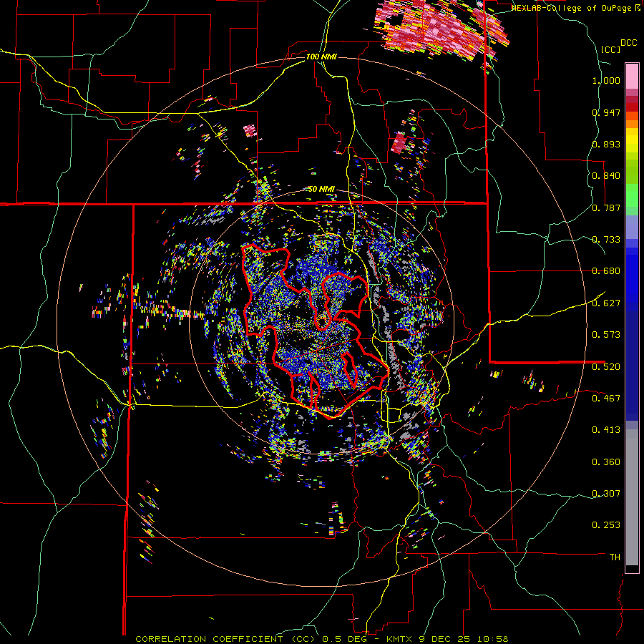This screenshot has width=644, height=644.
Task: Click the NEXLAB-College of DuPage label
Action: pos(572,8)
